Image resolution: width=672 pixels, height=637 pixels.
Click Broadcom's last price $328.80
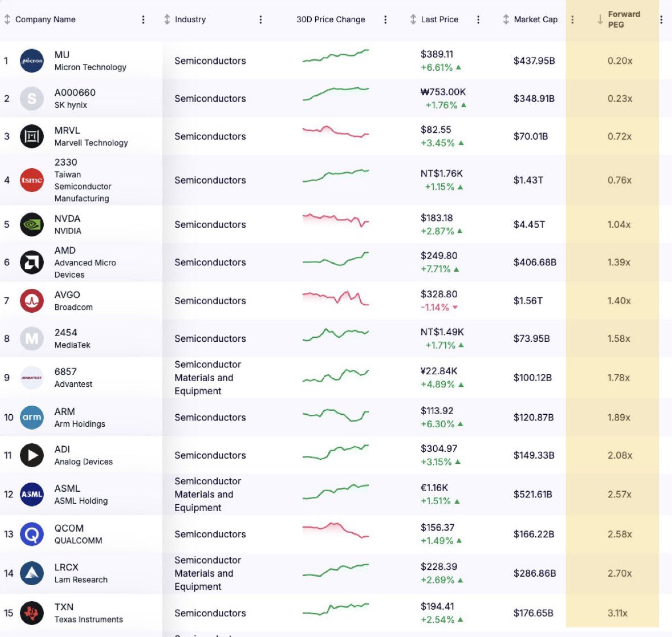(439, 295)
